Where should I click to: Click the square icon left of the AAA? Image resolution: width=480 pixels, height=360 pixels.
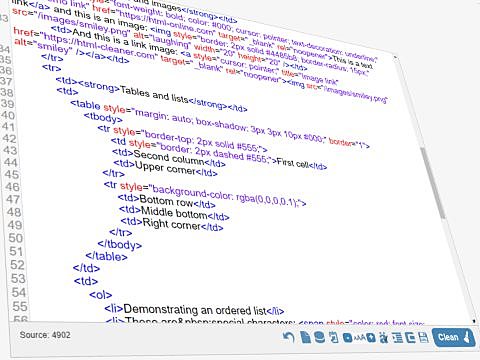pyautogui.click(x=347, y=338)
